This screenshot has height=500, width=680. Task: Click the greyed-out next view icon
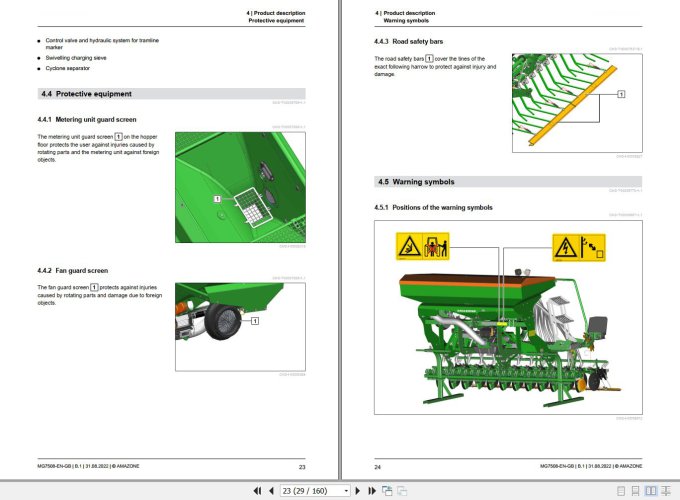[x=402, y=491]
